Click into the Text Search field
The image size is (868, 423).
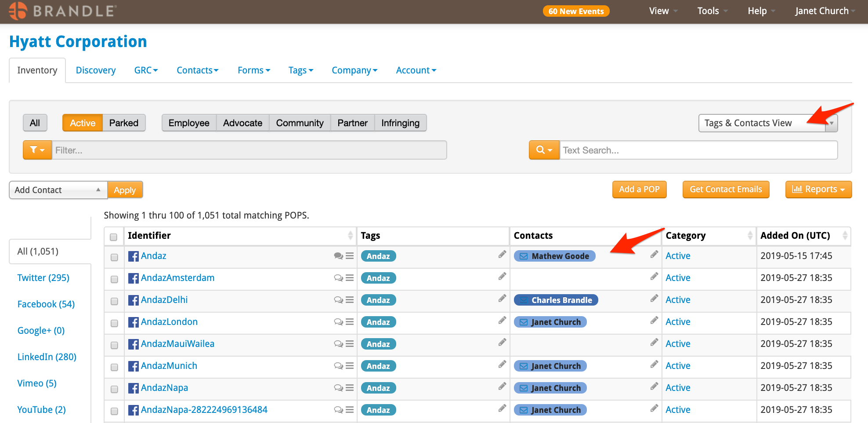tap(698, 150)
